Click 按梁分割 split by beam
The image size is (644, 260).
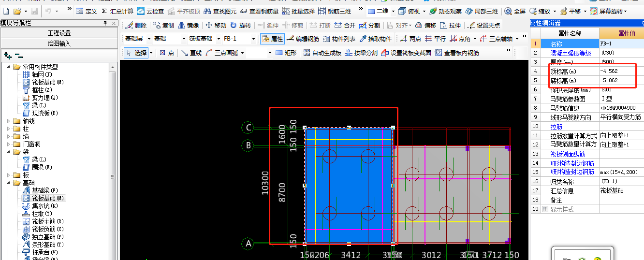(x=362, y=53)
